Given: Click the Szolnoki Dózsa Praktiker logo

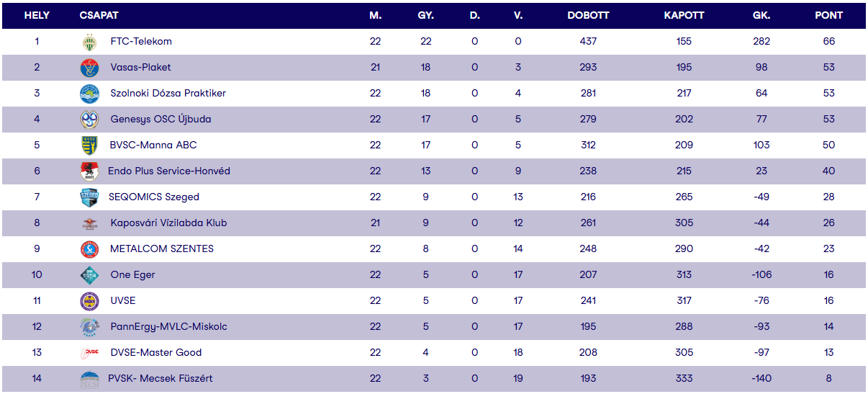Looking at the screenshot, I should pos(89,94).
